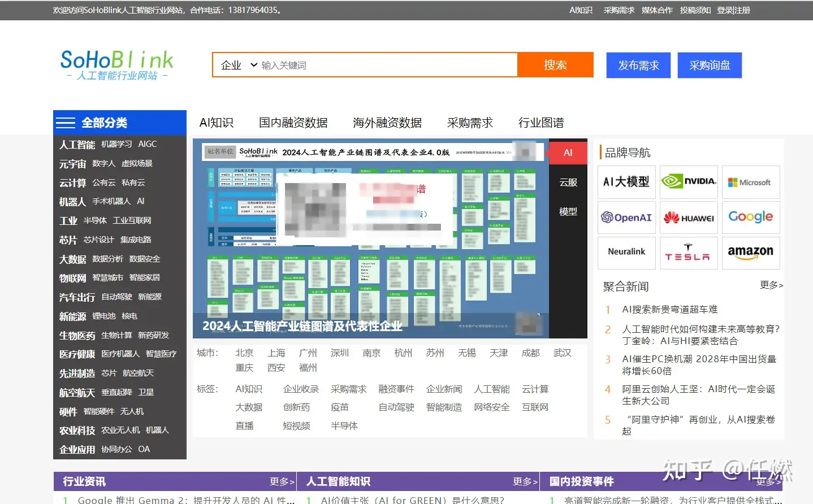Screen dimensions: 813x504
Task: Click the 协同办公 sidebar subcategory
Action: [116, 449]
